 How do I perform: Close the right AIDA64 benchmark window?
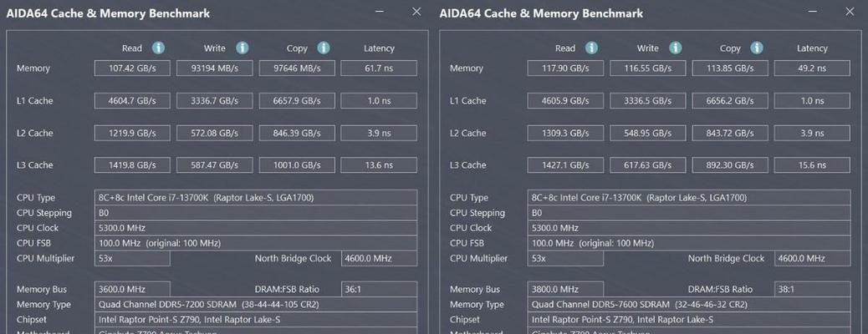point(850,11)
